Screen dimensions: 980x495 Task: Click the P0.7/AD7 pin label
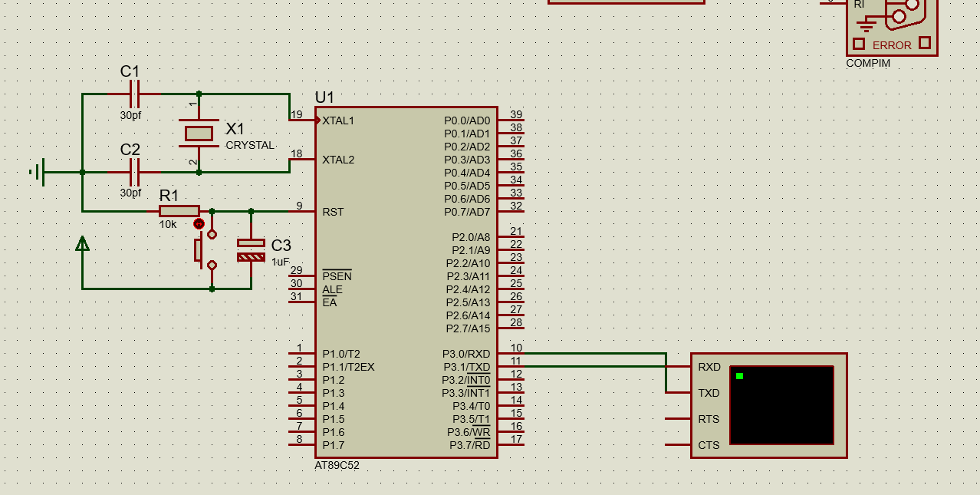click(467, 212)
